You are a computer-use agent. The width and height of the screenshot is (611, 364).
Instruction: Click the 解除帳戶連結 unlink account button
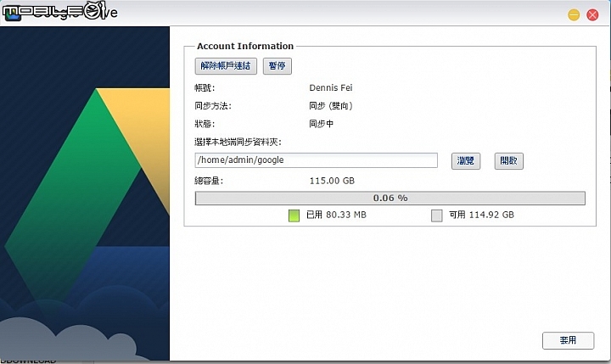[x=226, y=66]
